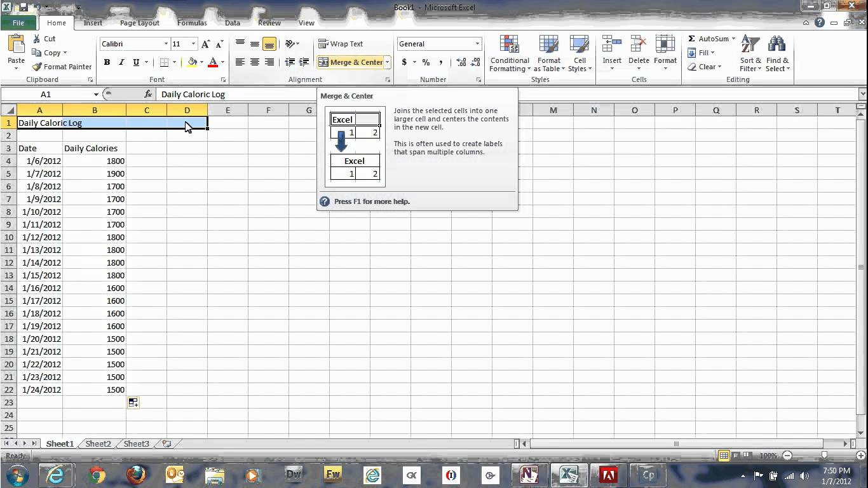This screenshot has width=868, height=488.
Task: Click the AutoSum sigma icon
Action: (x=691, y=39)
